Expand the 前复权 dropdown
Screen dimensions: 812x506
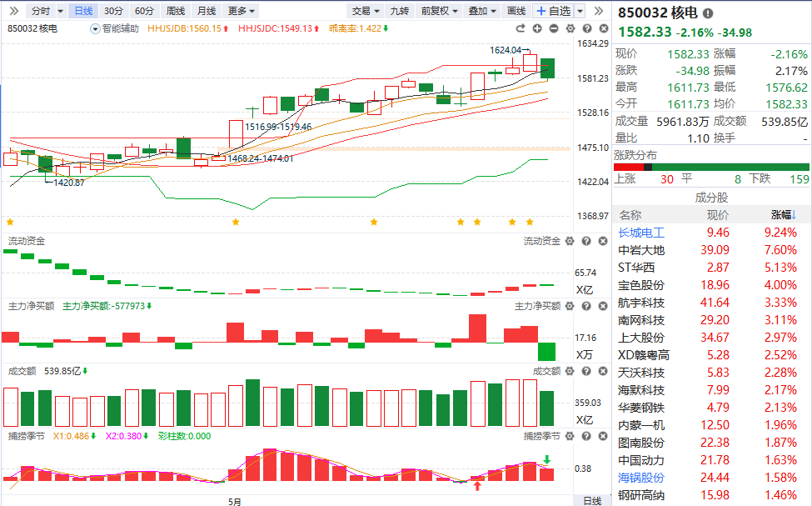[439, 11]
